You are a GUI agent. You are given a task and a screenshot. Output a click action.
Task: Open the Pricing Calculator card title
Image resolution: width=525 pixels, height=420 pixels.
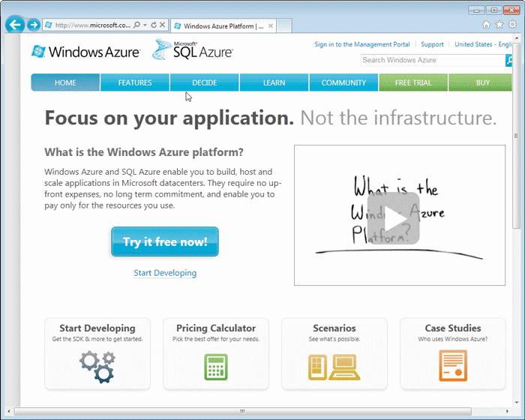tap(216, 328)
